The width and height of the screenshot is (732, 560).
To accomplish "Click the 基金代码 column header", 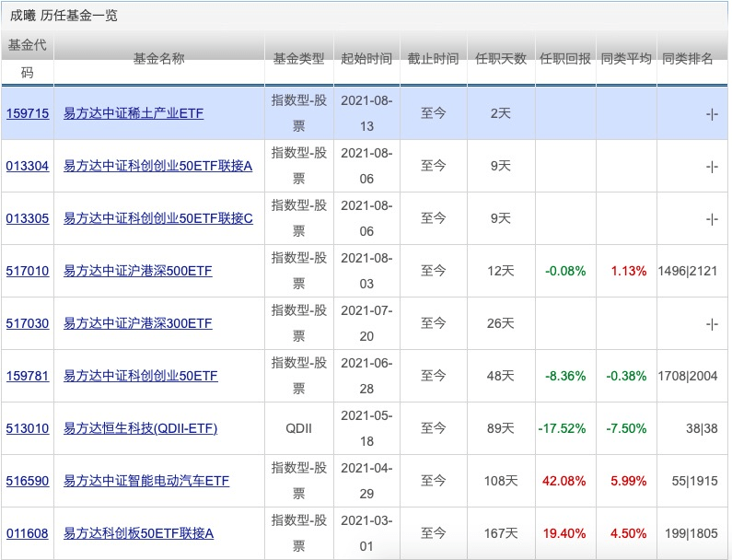I will 28,59.
